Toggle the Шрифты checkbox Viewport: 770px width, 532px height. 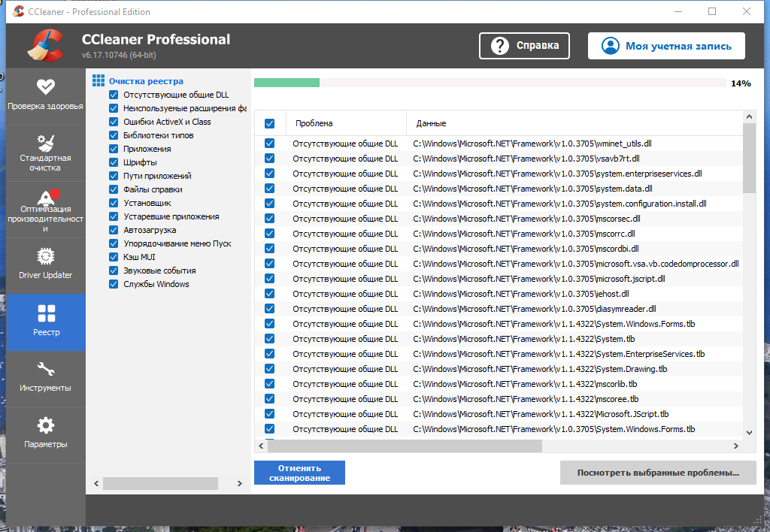114,162
